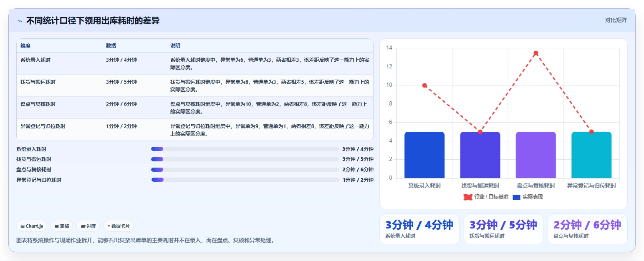Viewport: 644px width, 261px height.
Task: Click the footer summary sentence starting 图表将系统操作
Action: click(x=146, y=241)
